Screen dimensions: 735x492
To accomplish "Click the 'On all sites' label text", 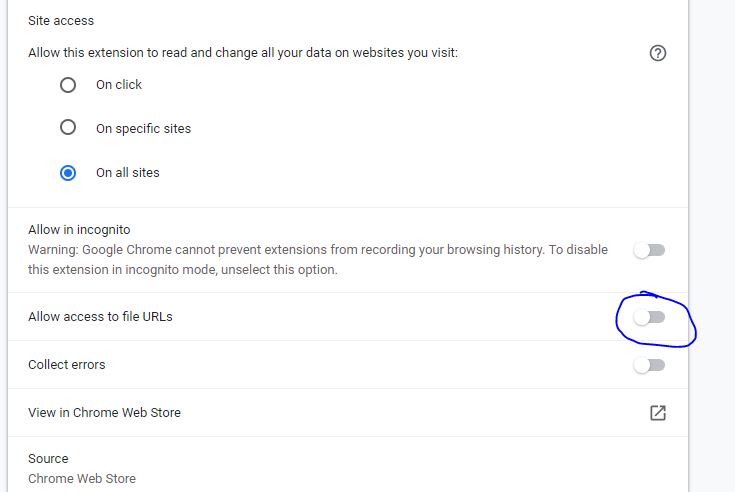I will click(128, 172).
